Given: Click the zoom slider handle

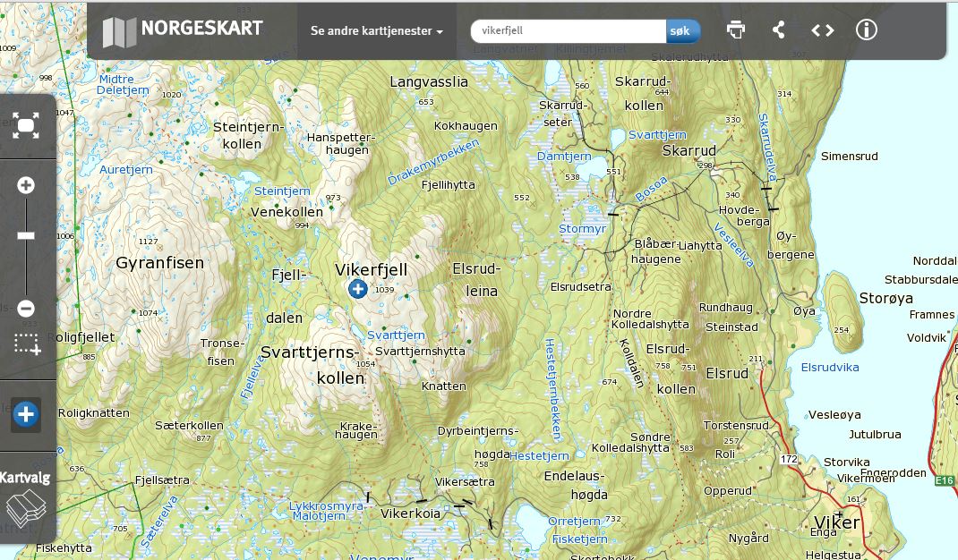Looking at the screenshot, I should click(25, 235).
